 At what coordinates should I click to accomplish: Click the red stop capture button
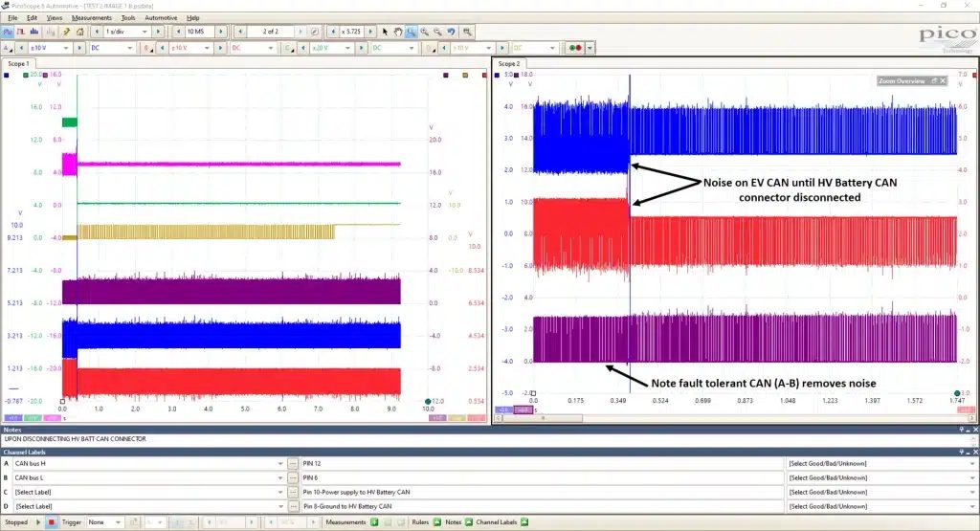point(52,522)
